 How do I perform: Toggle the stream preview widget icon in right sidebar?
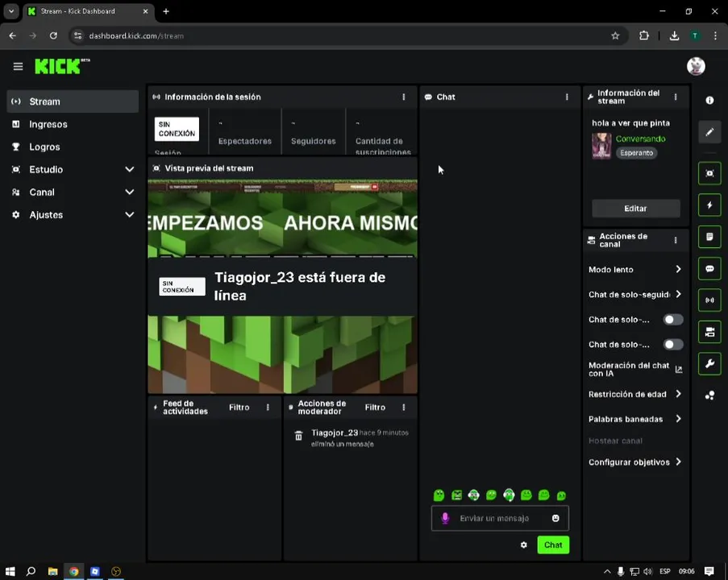coord(709,173)
